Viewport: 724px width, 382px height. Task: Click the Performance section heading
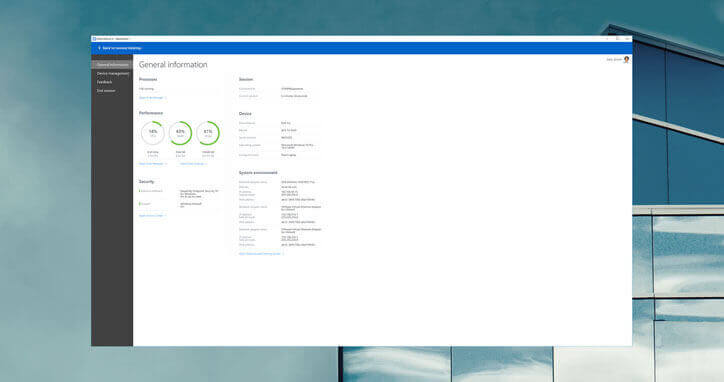(x=151, y=113)
